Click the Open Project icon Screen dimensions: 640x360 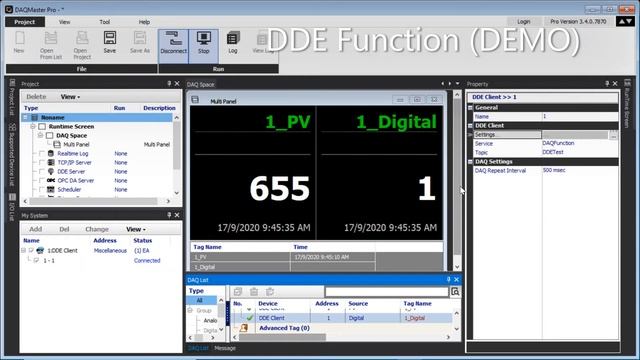(x=82, y=38)
